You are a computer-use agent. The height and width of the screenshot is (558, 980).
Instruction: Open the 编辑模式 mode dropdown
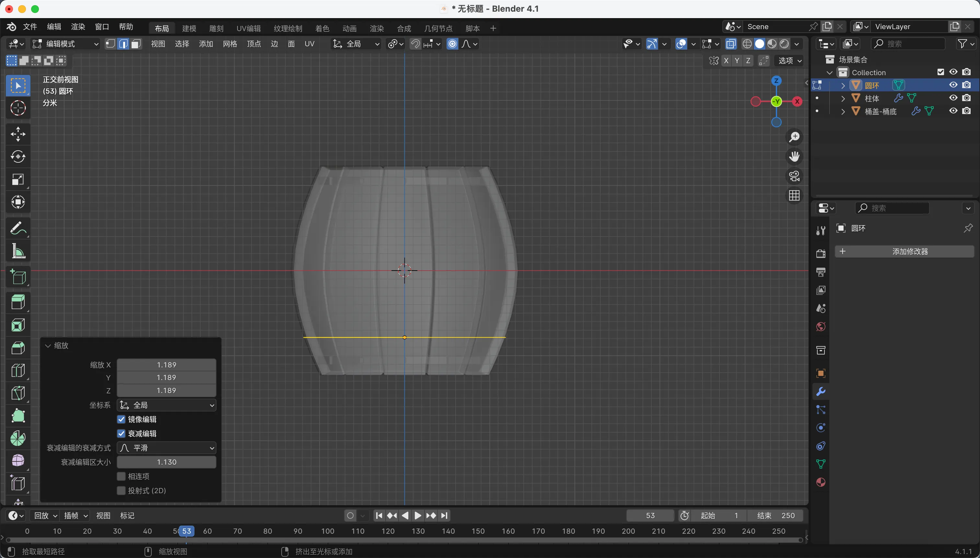pos(66,44)
